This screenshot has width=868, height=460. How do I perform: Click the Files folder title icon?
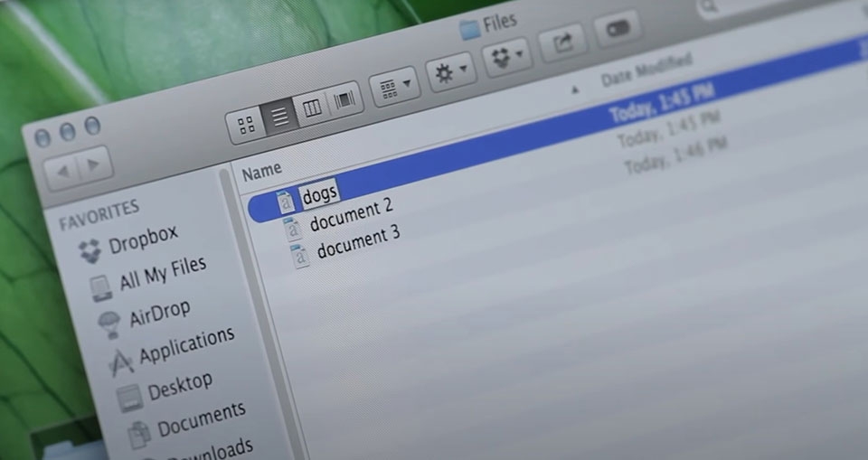pos(469,29)
